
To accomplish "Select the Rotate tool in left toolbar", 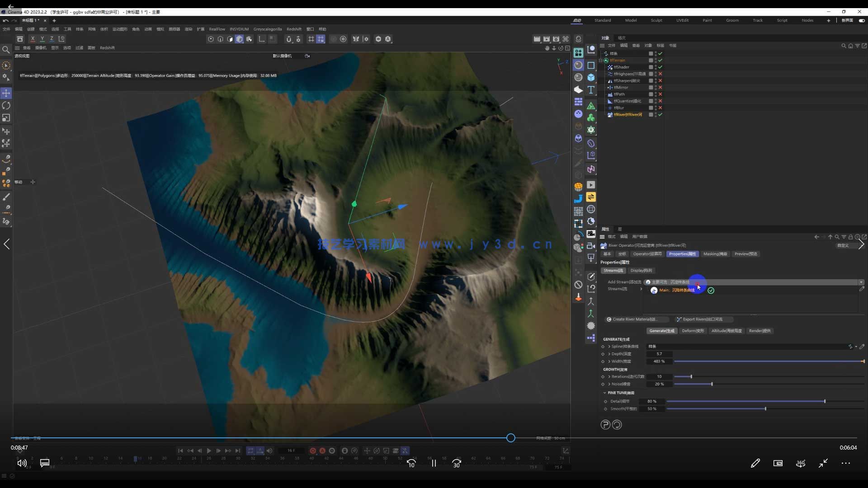I will click(x=6, y=105).
